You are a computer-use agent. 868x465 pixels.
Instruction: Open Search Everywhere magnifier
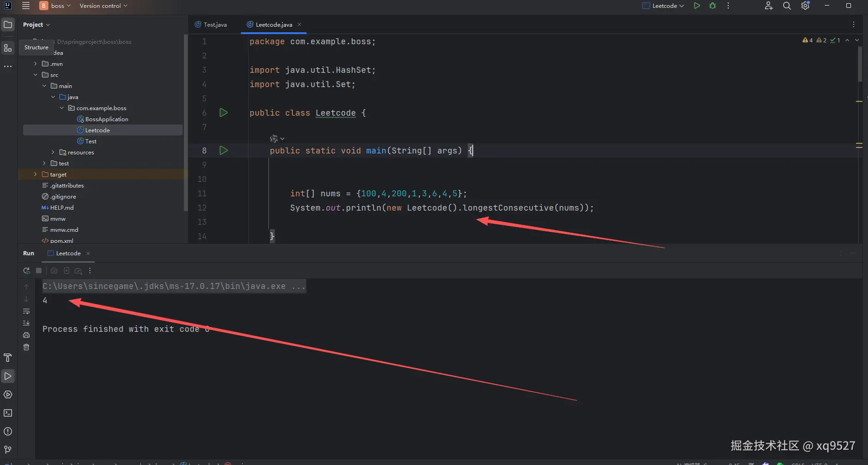point(787,6)
